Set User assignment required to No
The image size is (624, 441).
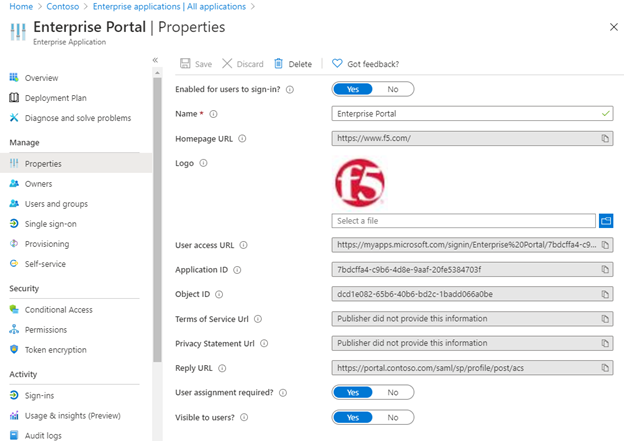[x=393, y=392]
